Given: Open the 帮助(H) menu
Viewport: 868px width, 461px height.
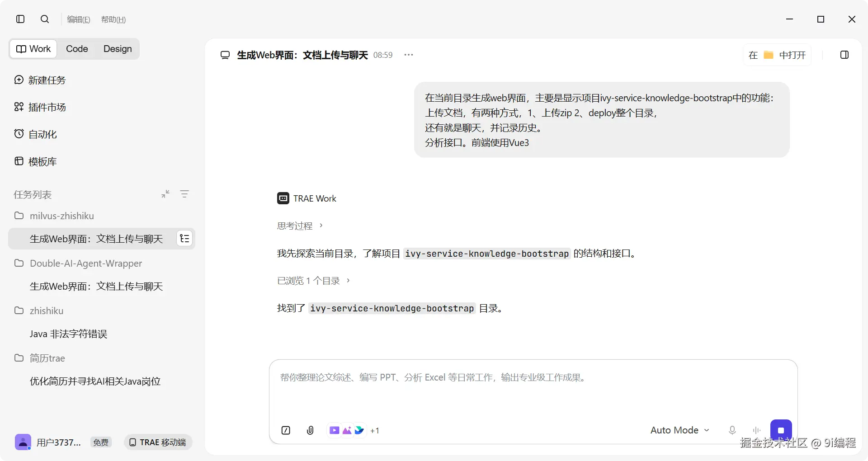Looking at the screenshot, I should point(113,19).
